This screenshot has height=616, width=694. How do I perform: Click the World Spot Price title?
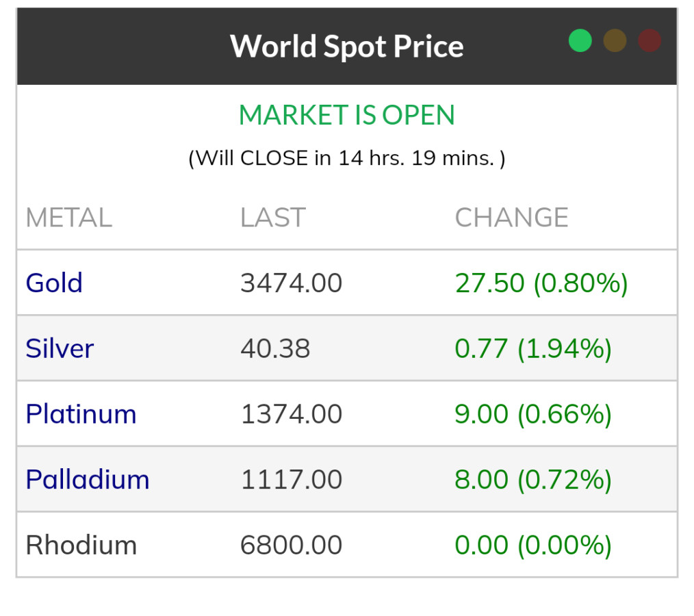pyautogui.click(x=347, y=47)
